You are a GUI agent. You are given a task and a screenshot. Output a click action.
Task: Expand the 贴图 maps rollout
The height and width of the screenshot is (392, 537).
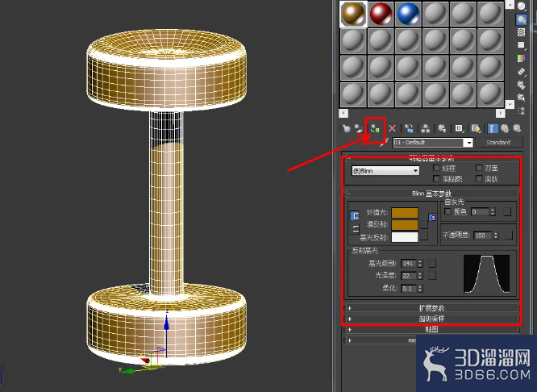[x=431, y=329]
